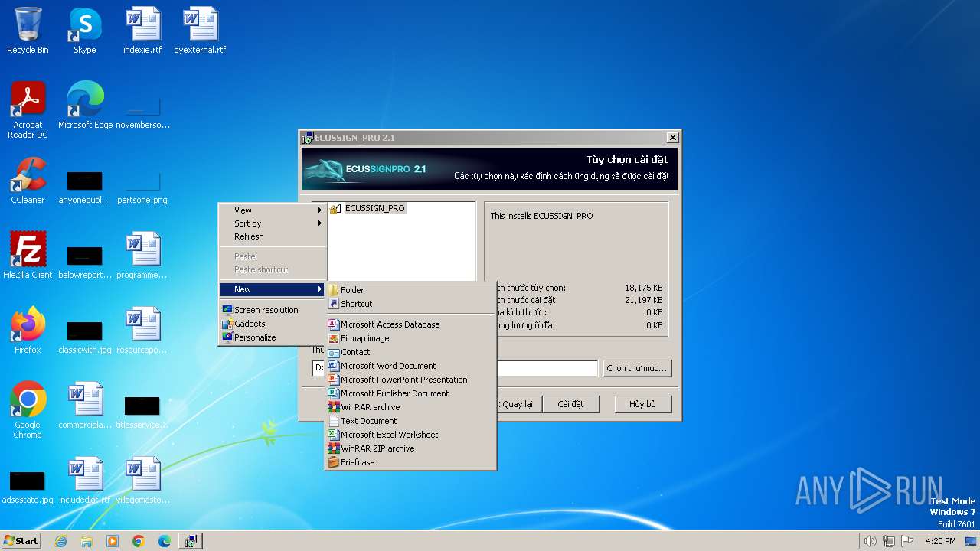
Task: Select the commerciala… Word file icon
Action: 85,406
